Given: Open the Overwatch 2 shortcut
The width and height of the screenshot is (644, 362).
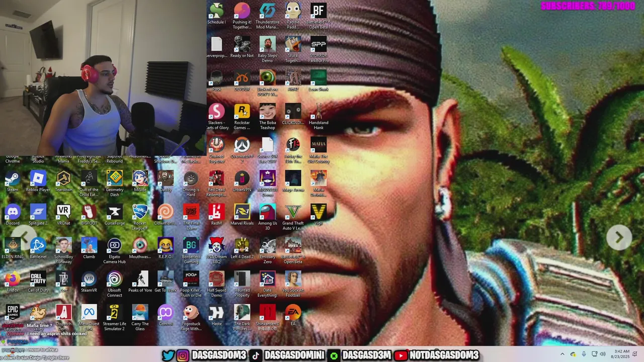Looking at the screenshot, I should coord(242,151).
